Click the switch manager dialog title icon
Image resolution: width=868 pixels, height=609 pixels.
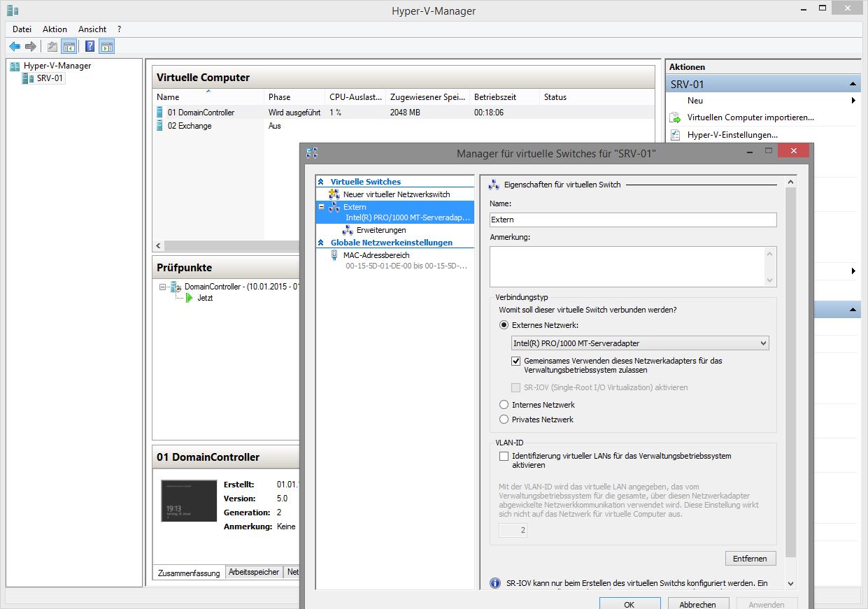[x=312, y=152]
